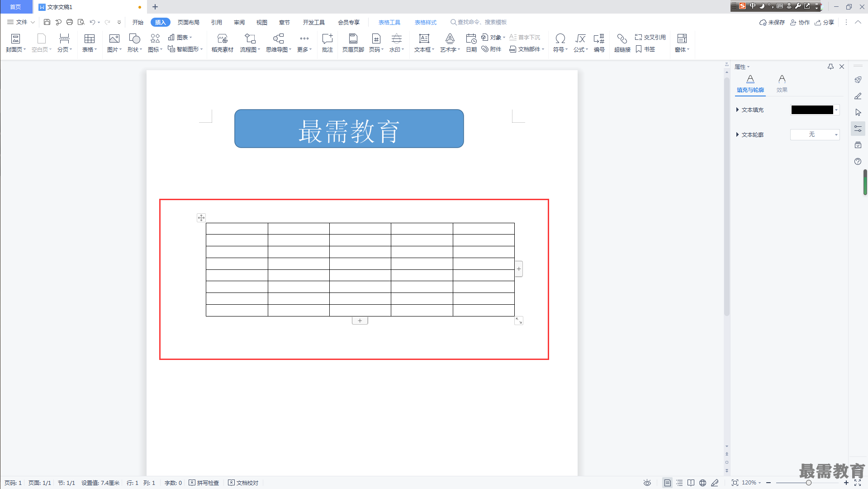Insert a picture (图片)
Image resolution: width=868 pixels, height=489 pixels.
[x=114, y=43]
